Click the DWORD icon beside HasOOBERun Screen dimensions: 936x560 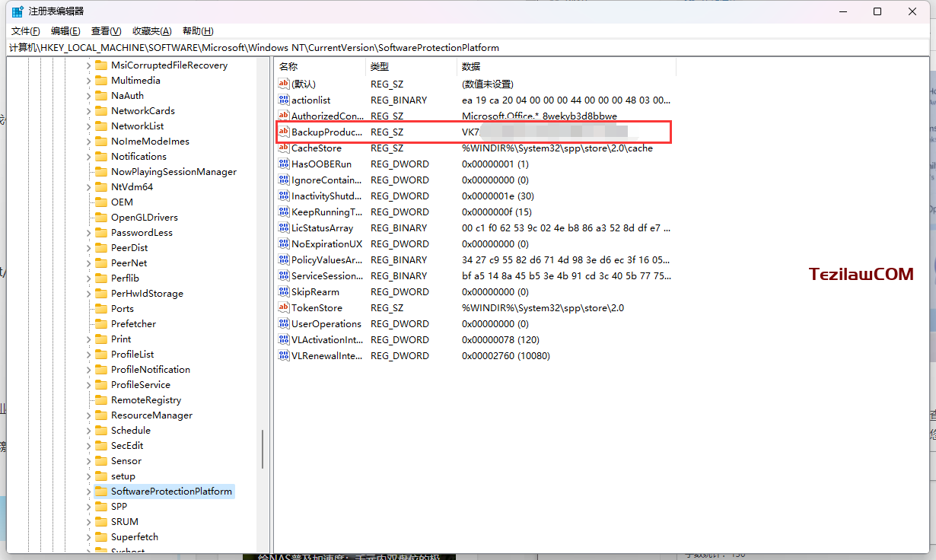tap(284, 164)
